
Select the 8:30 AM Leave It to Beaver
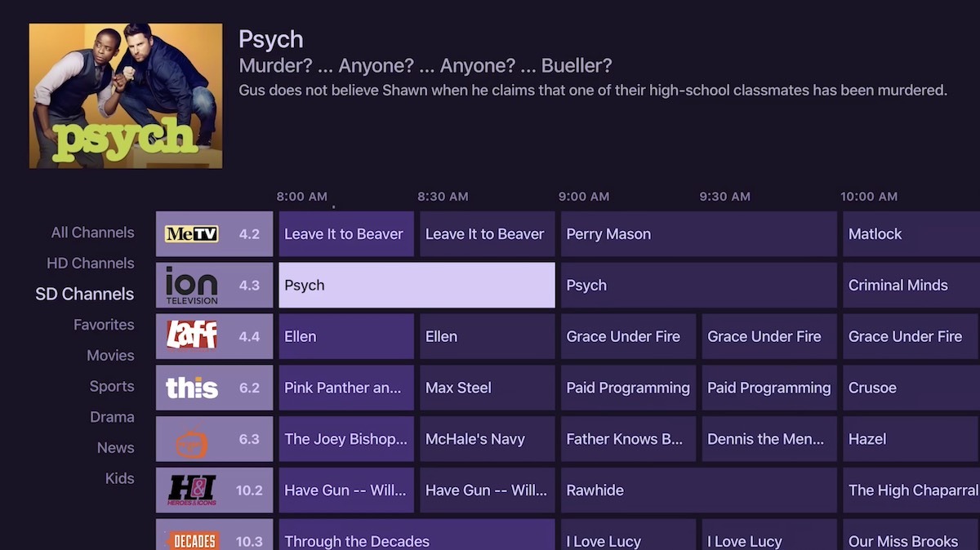[x=488, y=234]
